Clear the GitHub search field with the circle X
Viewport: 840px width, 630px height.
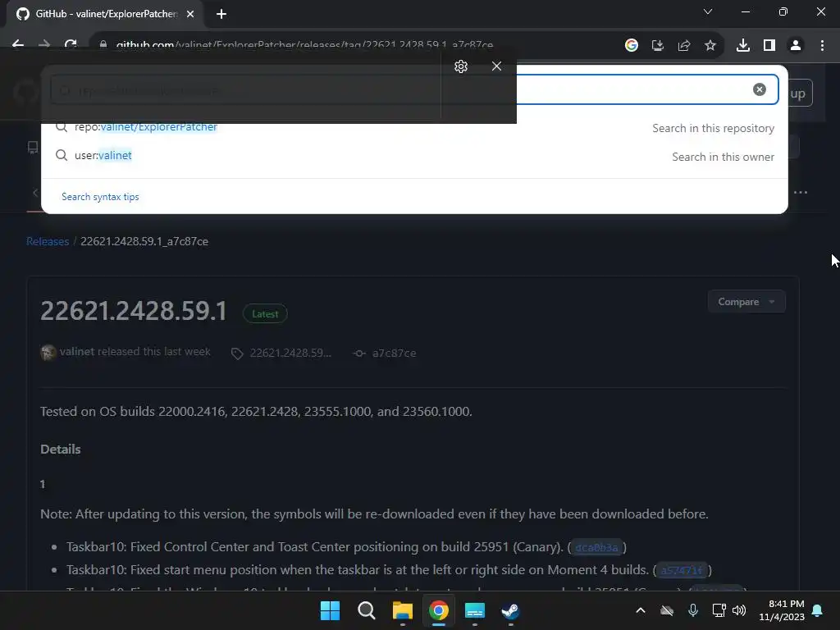pyautogui.click(x=759, y=89)
